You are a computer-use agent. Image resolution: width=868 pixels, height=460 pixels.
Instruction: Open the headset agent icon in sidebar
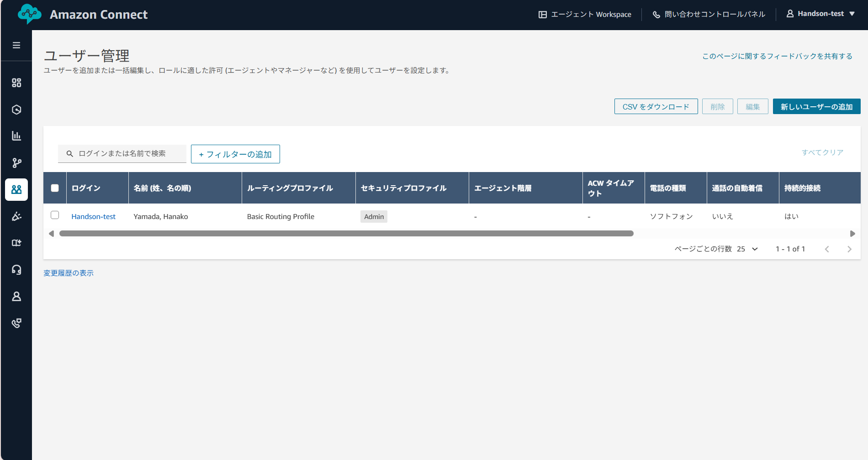pyautogui.click(x=16, y=270)
